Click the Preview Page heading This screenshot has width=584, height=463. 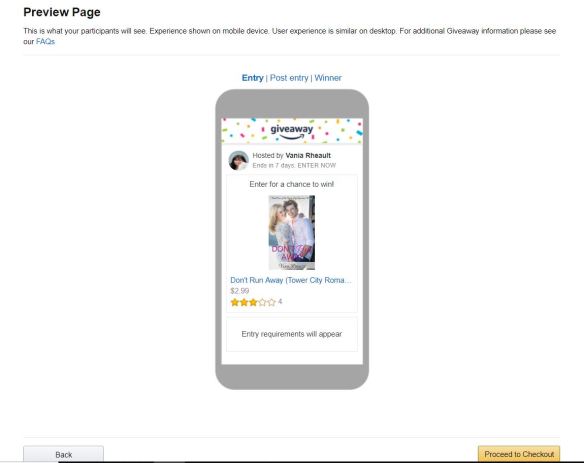62,12
